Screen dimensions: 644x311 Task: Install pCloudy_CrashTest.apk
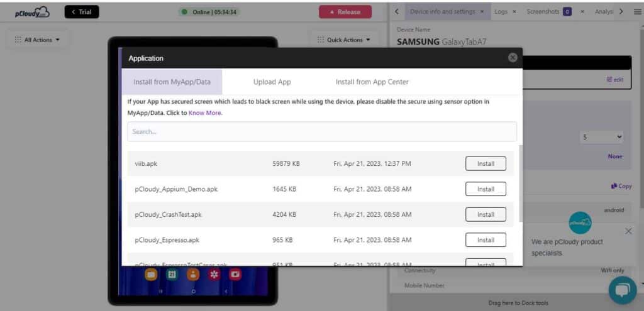[486, 215]
